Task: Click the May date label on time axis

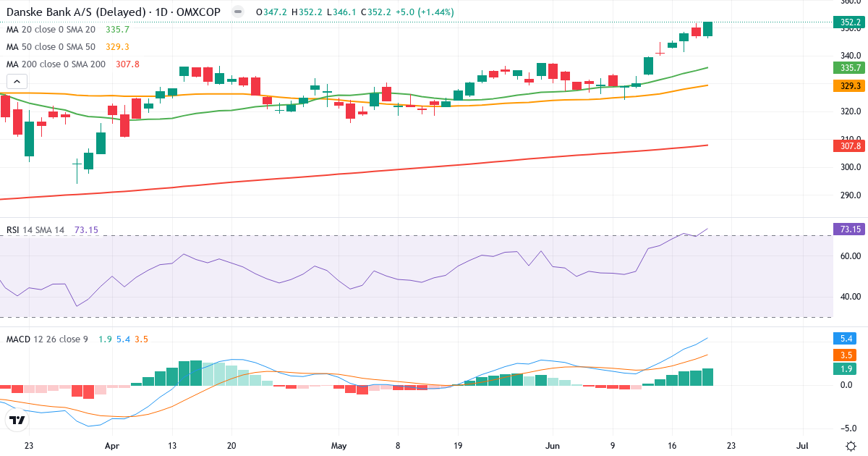Action: pyautogui.click(x=339, y=446)
